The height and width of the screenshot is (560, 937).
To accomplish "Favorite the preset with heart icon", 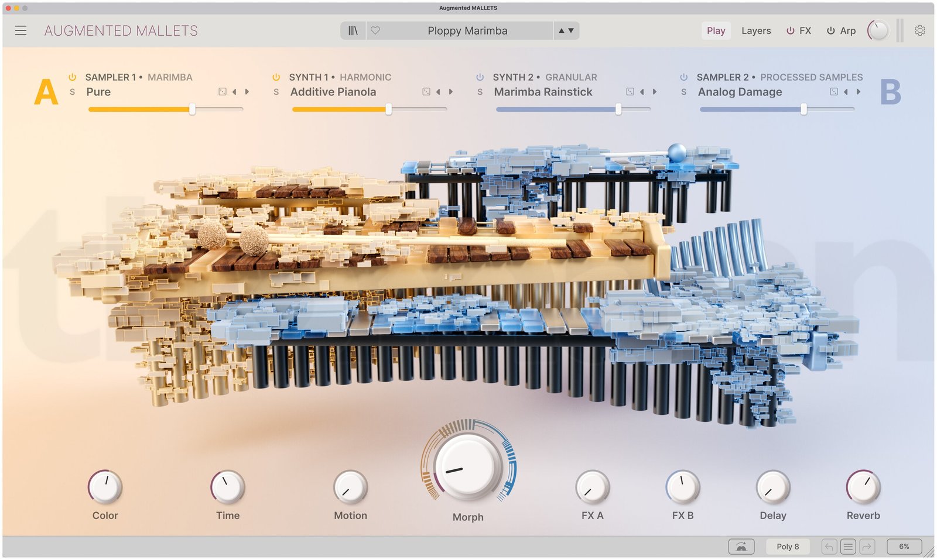I will pyautogui.click(x=375, y=30).
